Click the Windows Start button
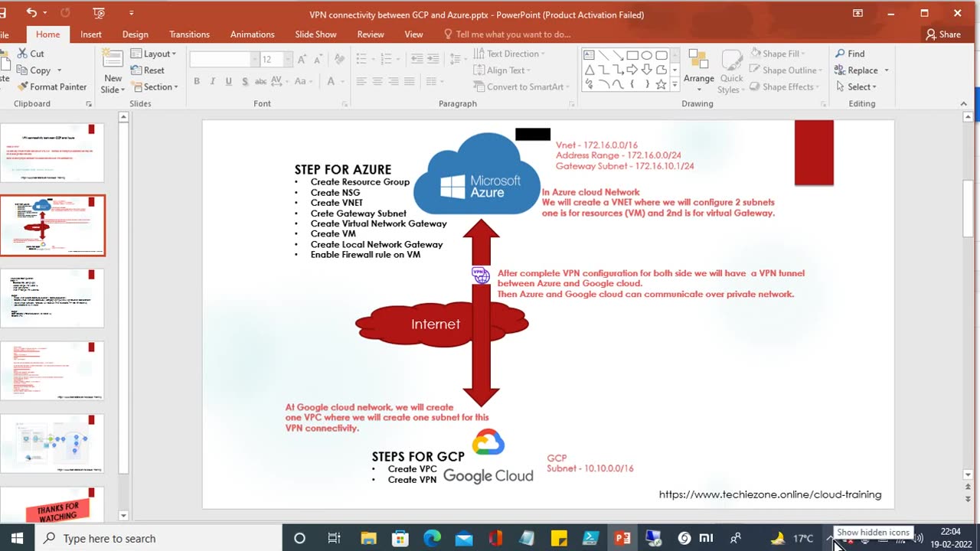This screenshot has width=980, height=551. tap(17, 538)
